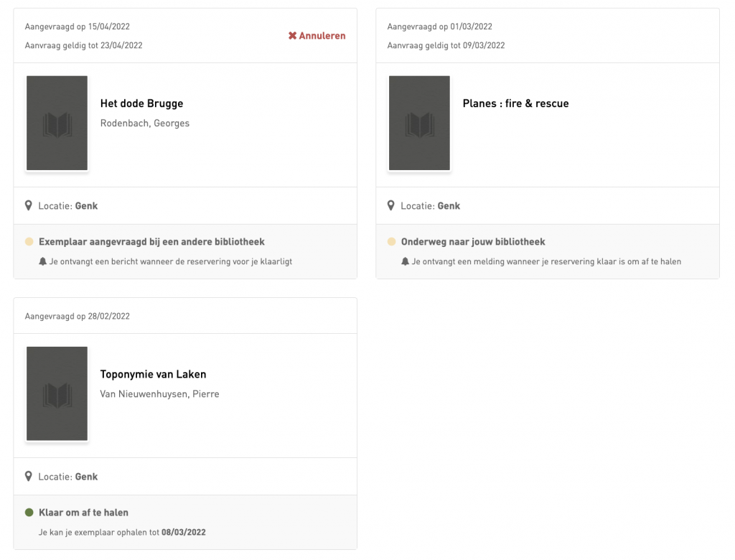Viewport: 735px width, 560px height.
Task: Click yellow status dot beside Onderweg naar jouw bibliotheek
Action: point(392,242)
